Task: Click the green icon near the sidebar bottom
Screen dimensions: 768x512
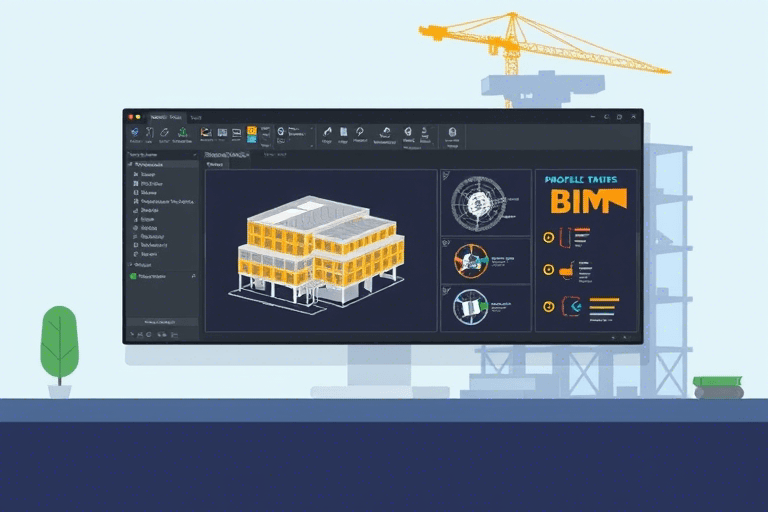Action: pyautogui.click(x=133, y=276)
